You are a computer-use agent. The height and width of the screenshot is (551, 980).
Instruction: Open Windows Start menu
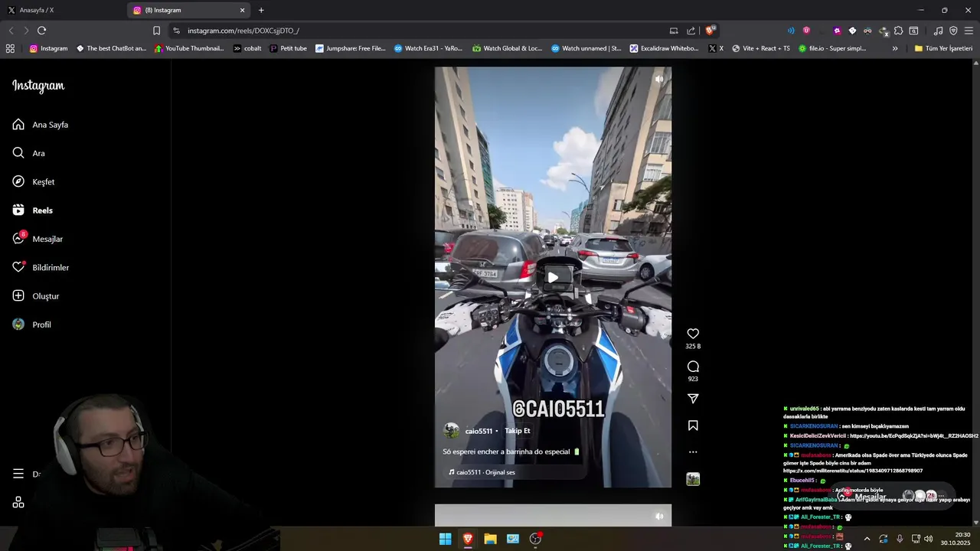point(445,539)
